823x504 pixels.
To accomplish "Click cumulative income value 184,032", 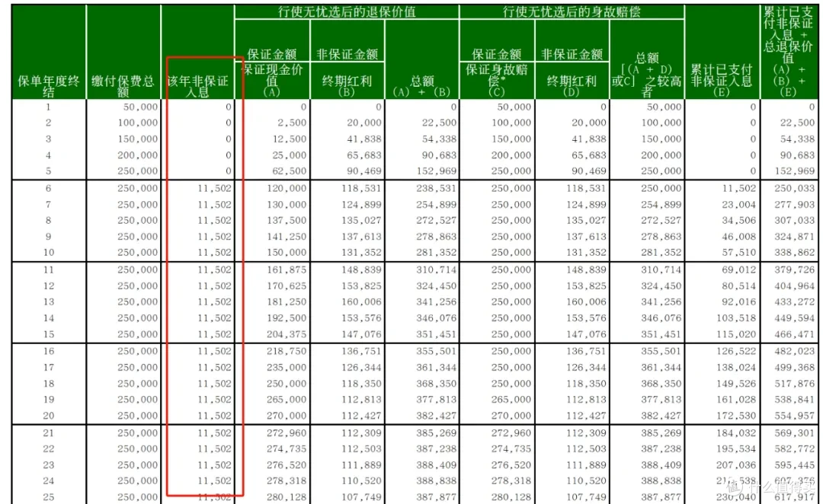I will [736, 432].
